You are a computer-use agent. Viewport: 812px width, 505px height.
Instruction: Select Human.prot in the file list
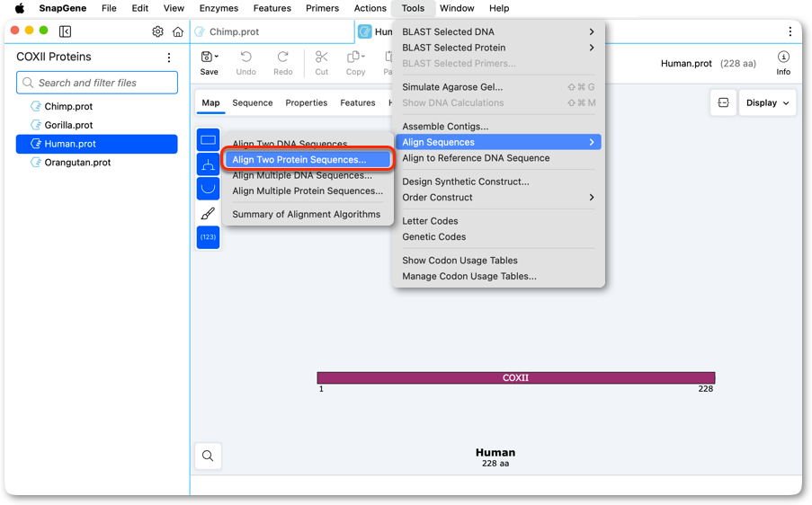97,144
